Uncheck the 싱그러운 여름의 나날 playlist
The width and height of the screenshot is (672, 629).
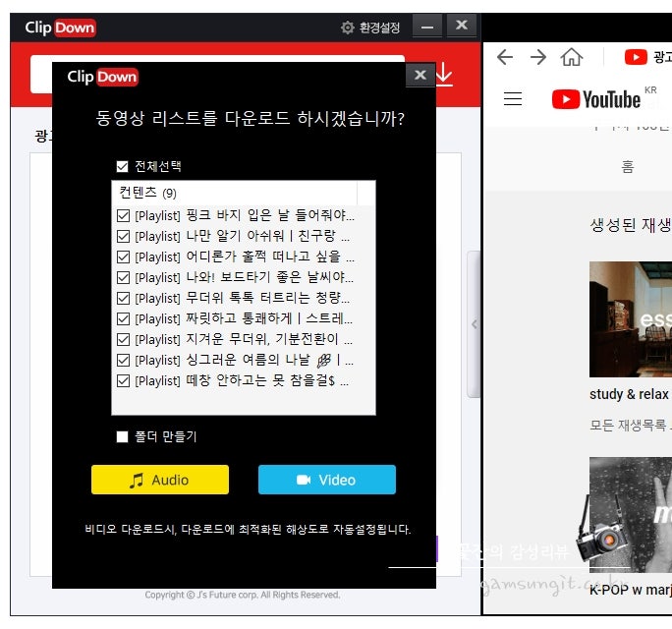pyautogui.click(x=123, y=360)
